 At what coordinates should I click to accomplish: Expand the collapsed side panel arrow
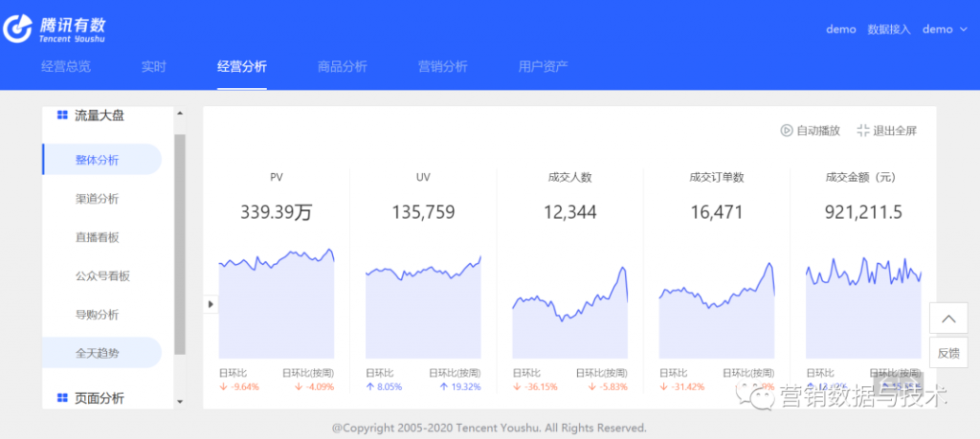(x=212, y=304)
